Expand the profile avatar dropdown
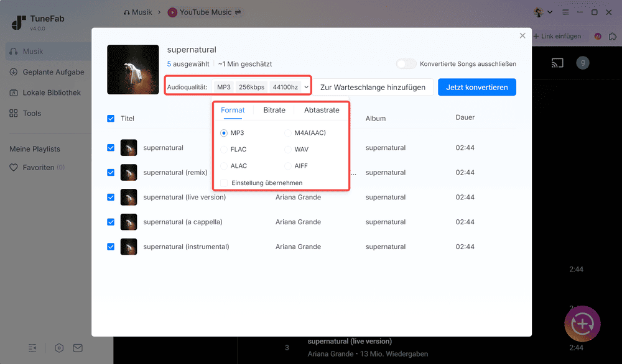Screen dimensions: 622x364 point(541,12)
